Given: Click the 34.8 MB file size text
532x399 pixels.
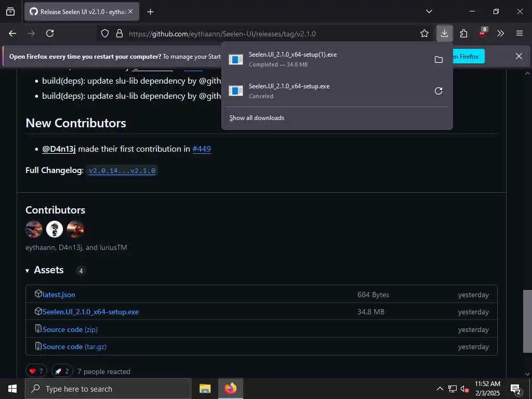Looking at the screenshot, I should click(371, 312).
